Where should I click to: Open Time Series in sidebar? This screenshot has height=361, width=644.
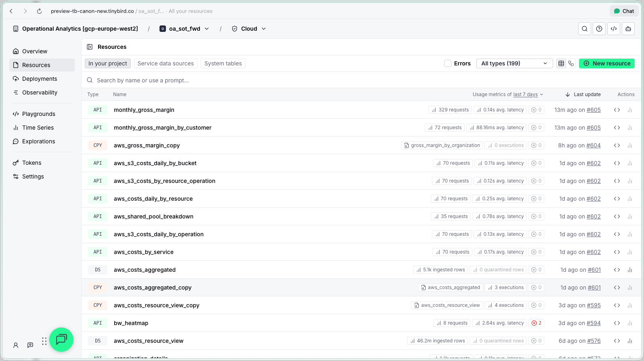coord(42,128)
